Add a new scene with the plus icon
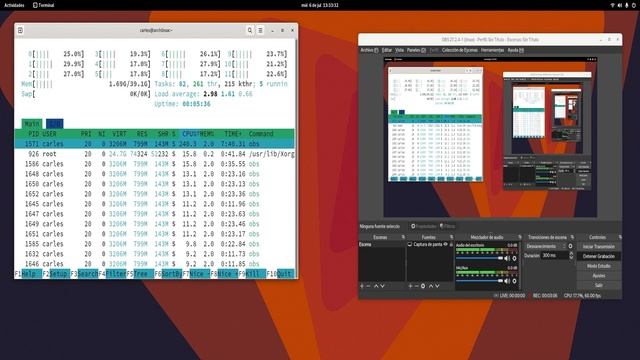This screenshot has width=640, height=360. coord(362,286)
